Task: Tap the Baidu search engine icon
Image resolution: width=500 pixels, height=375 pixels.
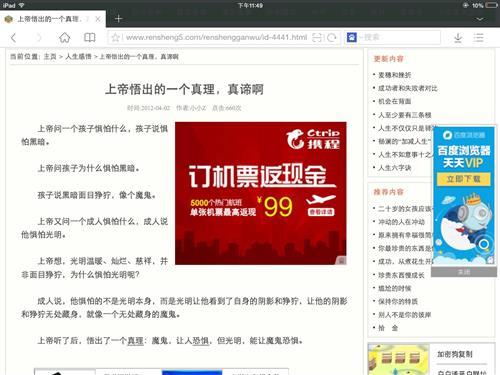Action: coord(352,37)
